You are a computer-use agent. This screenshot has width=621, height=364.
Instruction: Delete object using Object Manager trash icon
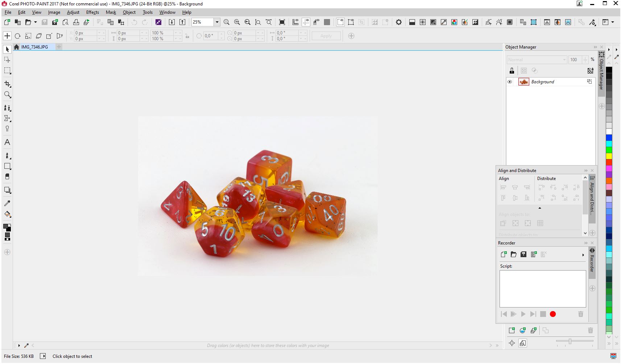[590, 330]
